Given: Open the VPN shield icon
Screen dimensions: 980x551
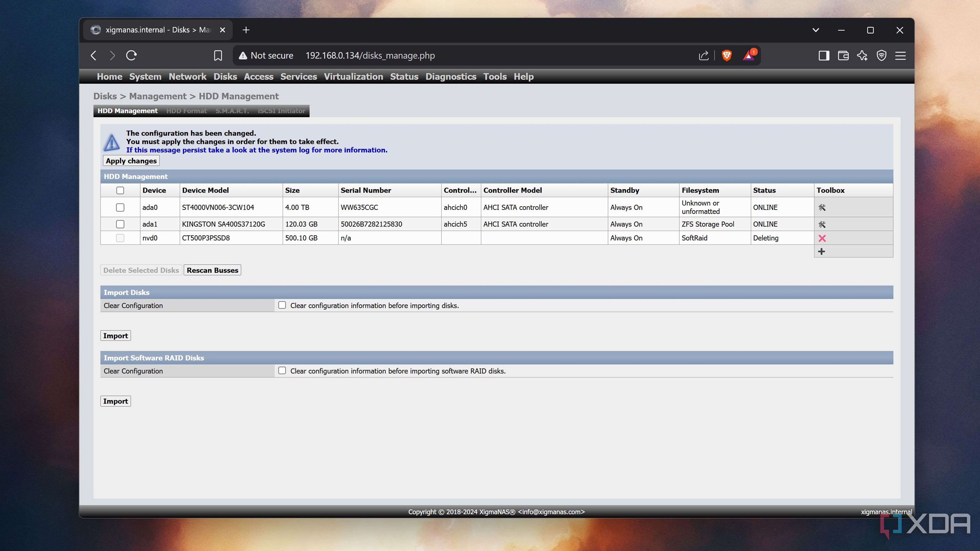Looking at the screenshot, I should tap(881, 56).
